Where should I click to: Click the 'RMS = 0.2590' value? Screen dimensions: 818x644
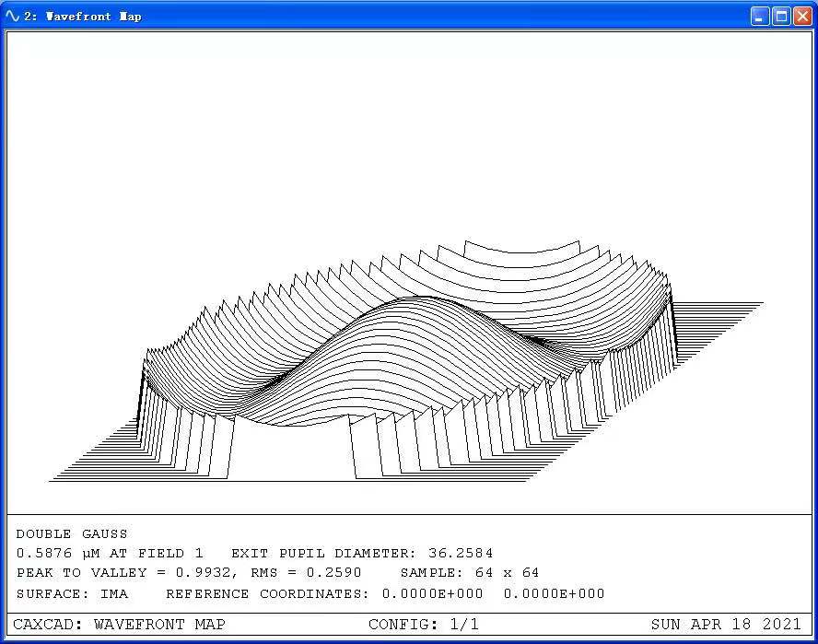[x=306, y=572]
